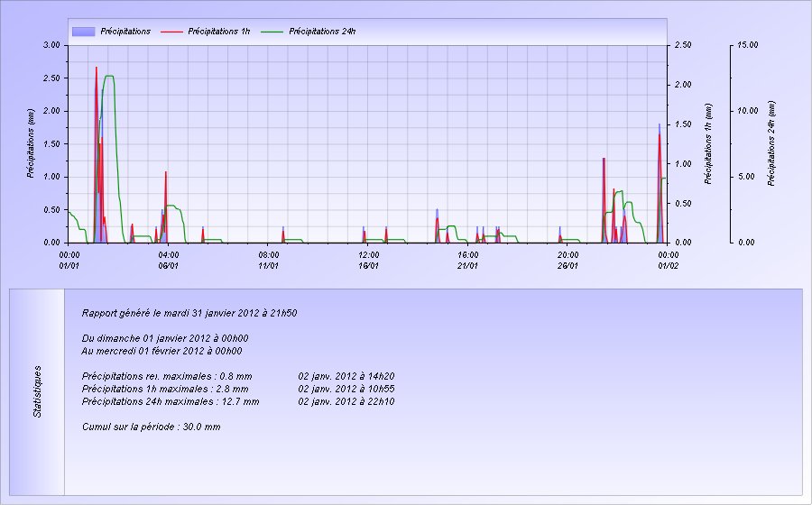
Task: Select the 'Précipitations 24h' legend label
Action: click(322, 32)
